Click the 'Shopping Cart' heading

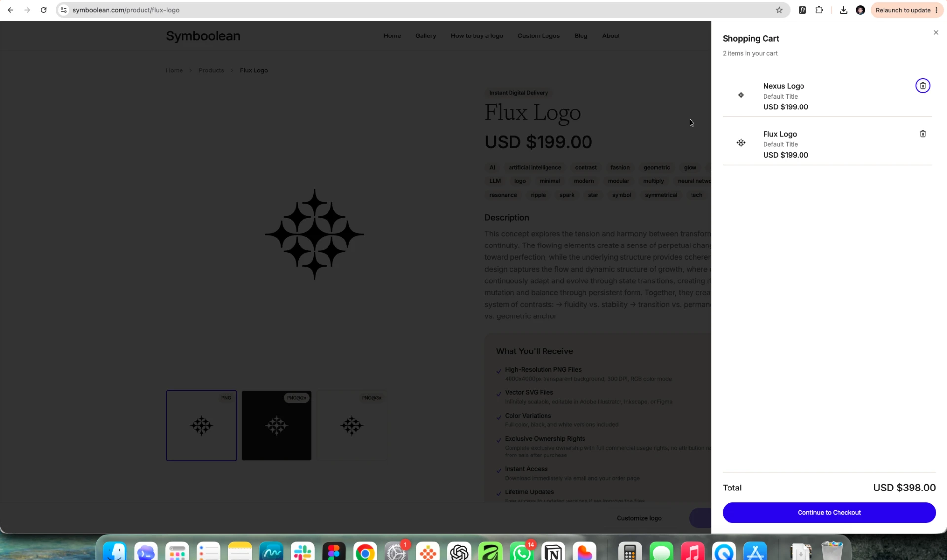point(751,39)
